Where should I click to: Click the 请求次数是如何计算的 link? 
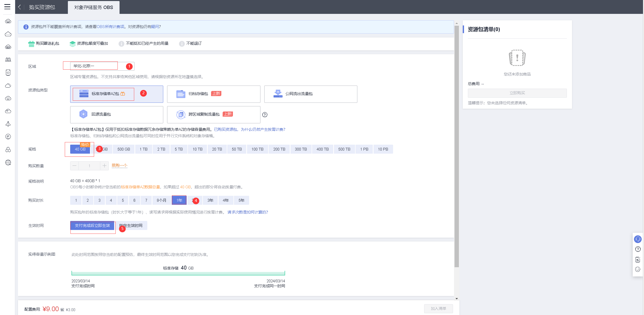(x=248, y=212)
